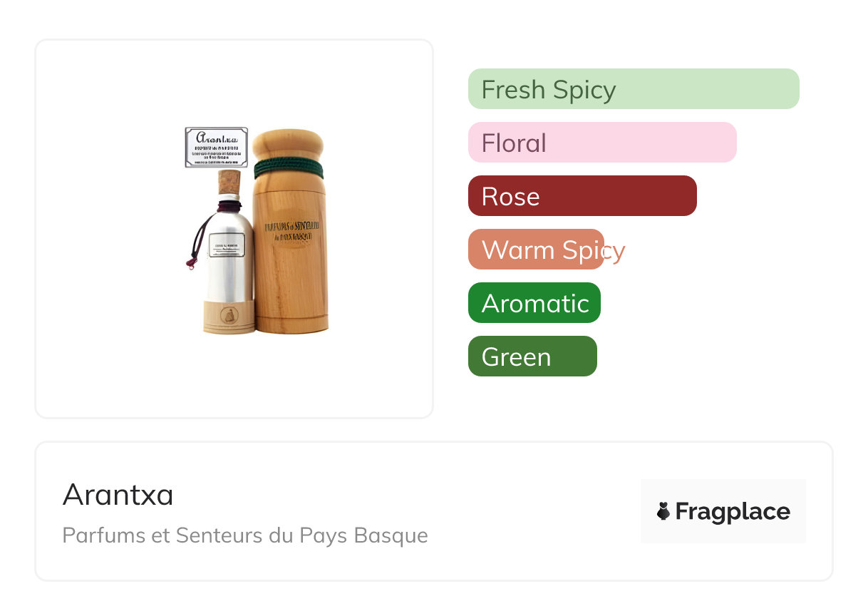Click the wooden base under the bottle
The image size is (868, 616).
pyautogui.click(x=229, y=317)
